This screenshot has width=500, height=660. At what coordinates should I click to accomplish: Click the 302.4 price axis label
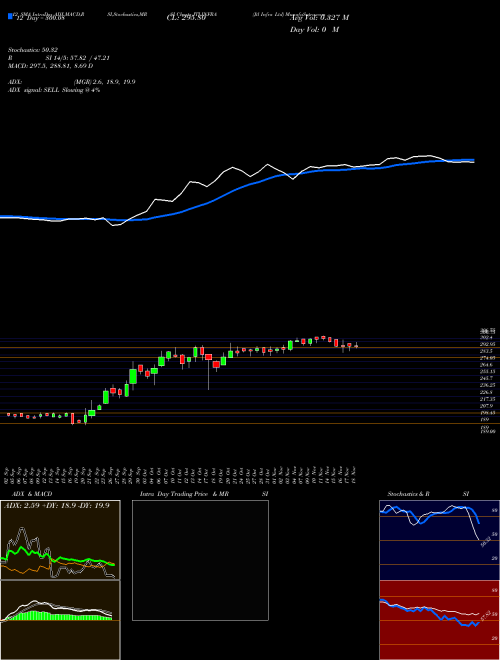coord(487,337)
